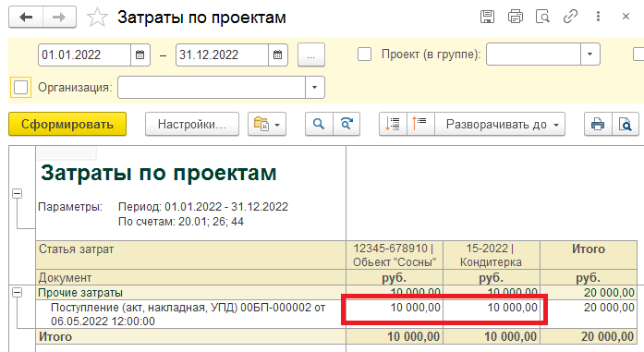Edit start date field 01.01.2022
The height and width of the screenshot is (352, 644).
coord(85,55)
